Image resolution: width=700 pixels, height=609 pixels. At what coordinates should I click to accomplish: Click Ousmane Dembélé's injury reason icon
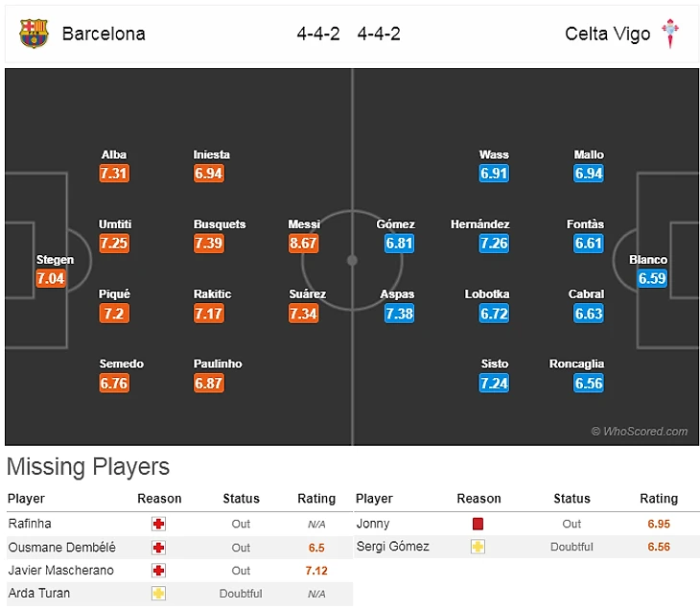point(159,547)
